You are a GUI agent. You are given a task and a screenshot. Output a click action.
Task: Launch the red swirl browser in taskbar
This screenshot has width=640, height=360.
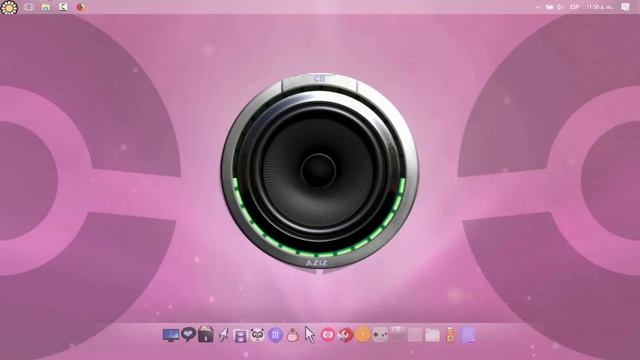(x=81, y=7)
